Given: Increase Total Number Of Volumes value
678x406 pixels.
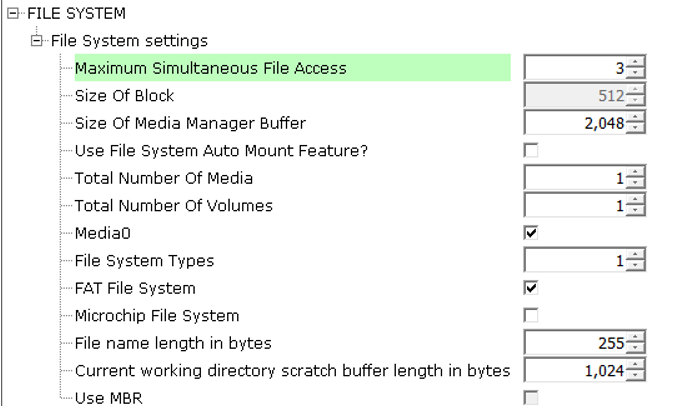Looking at the screenshot, I should tap(635, 200).
